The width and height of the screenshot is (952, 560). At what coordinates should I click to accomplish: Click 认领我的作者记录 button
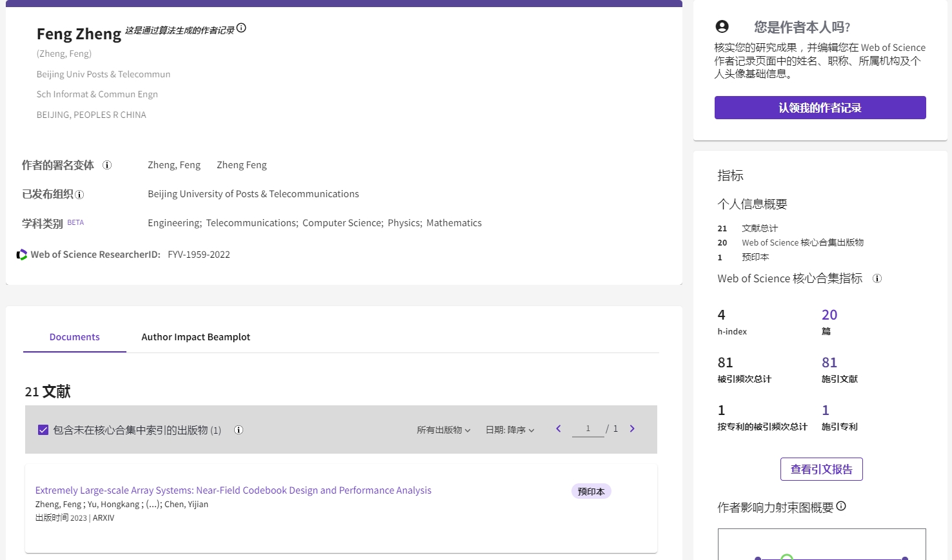coord(820,108)
